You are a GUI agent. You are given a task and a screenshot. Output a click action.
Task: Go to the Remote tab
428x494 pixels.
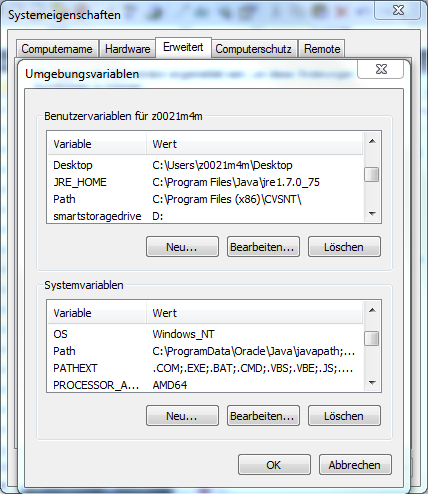pyautogui.click(x=322, y=49)
